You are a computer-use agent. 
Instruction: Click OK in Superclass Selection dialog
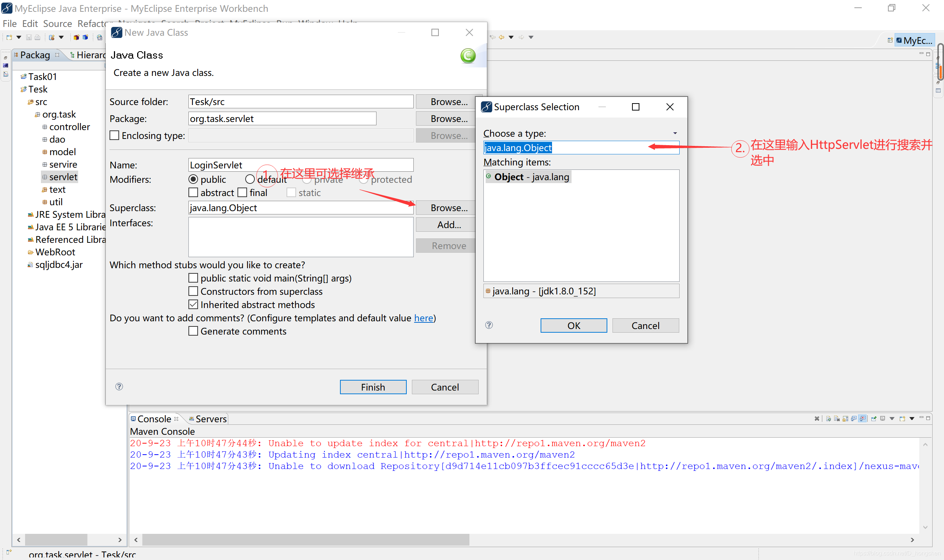point(573,326)
